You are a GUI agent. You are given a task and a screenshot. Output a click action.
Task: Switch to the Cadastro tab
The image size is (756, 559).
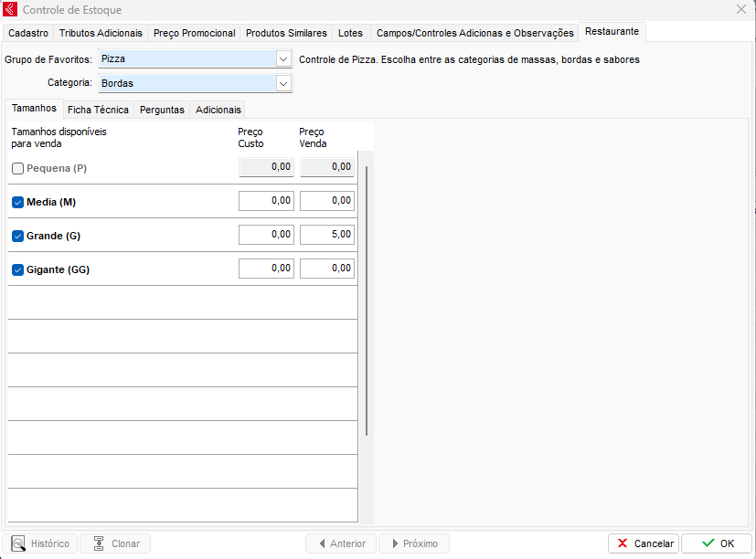27,33
